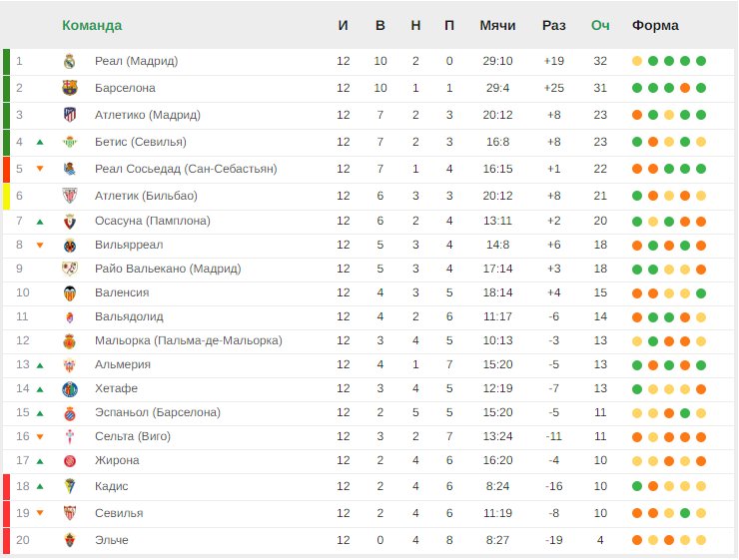Sort table by Команда column header
The width and height of the screenshot is (739, 560).
coord(92,25)
